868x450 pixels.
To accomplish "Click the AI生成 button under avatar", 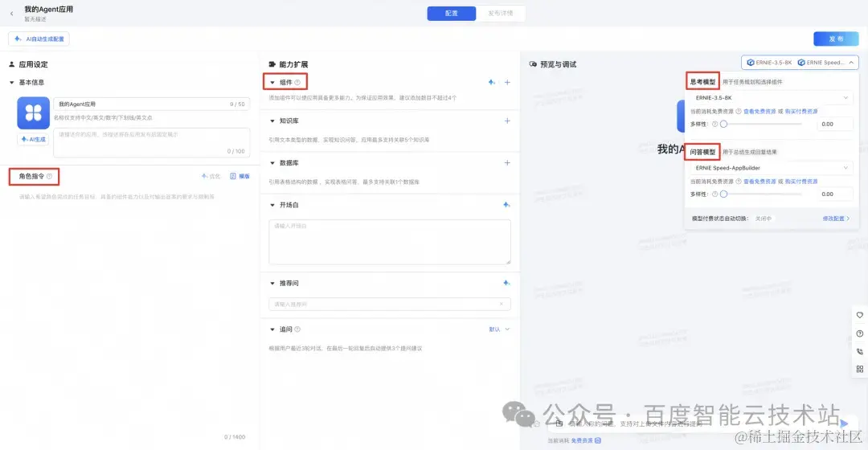I will coord(33,140).
